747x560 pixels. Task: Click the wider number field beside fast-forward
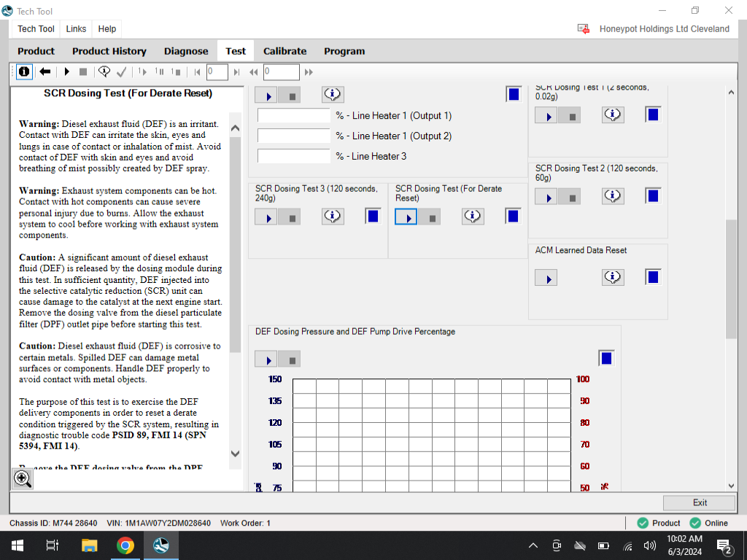[282, 72]
